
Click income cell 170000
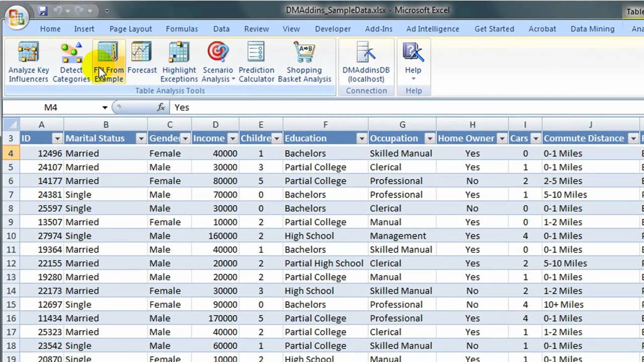(215, 318)
